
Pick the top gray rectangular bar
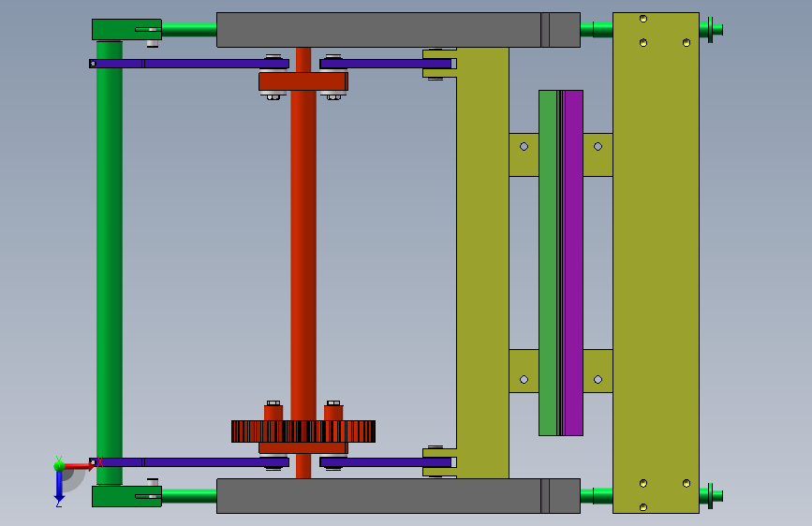[x=398, y=30]
